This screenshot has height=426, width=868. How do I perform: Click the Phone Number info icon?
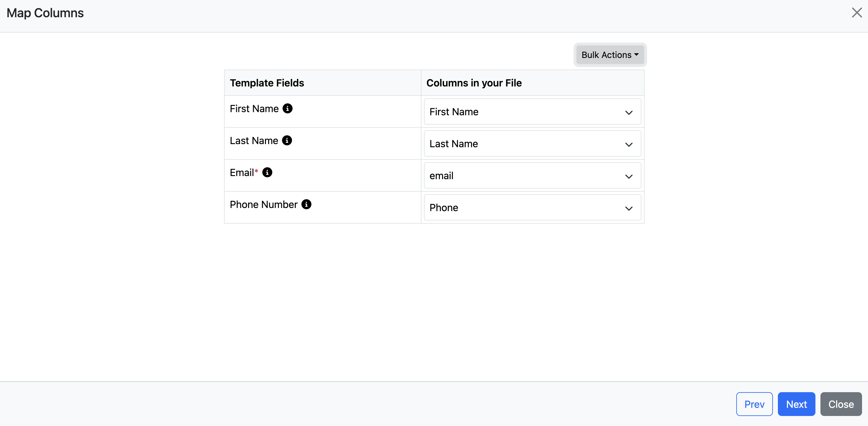306,205
